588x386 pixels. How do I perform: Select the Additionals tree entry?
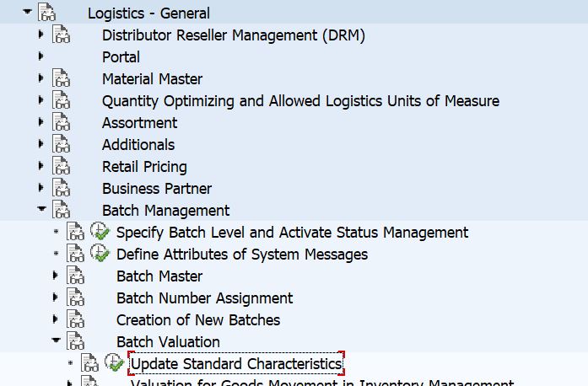click(x=138, y=144)
